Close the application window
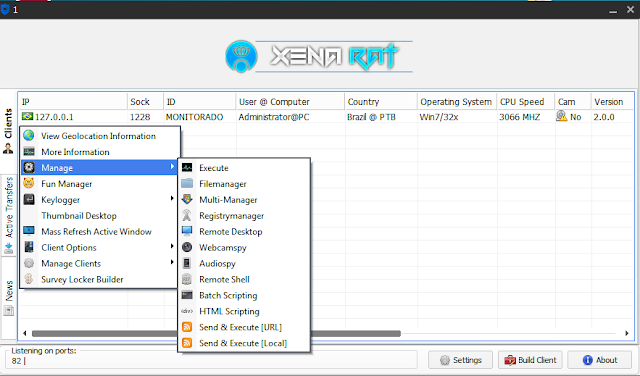The width and height of the screenshot is (640, 376). point(631,10)
